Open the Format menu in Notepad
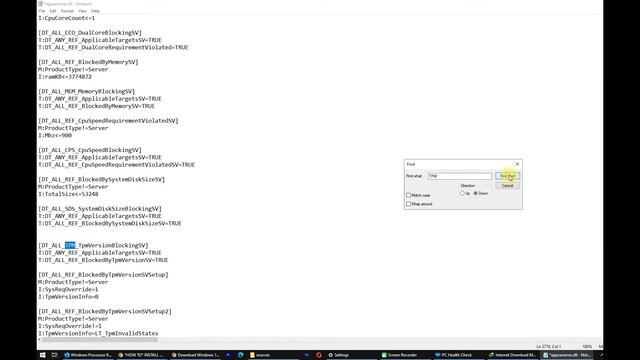Image resolution: width=640 pixels, height=360 pixels. tap(67, 11)
